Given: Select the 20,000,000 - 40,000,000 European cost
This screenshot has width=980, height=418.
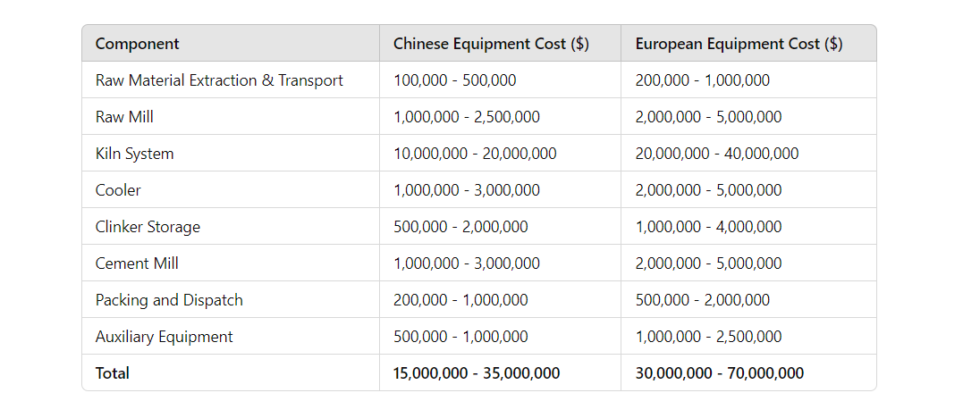Looking at the screenshot, I should pos(717,154).
